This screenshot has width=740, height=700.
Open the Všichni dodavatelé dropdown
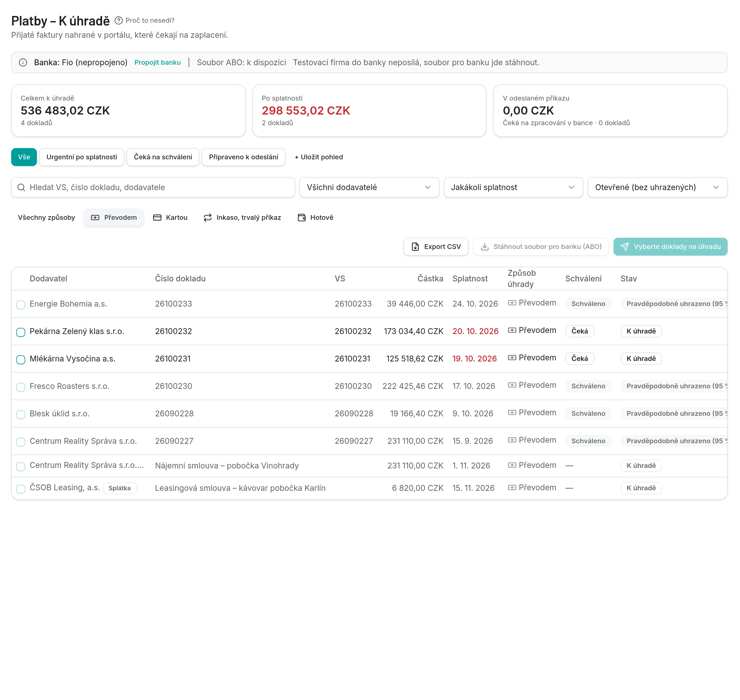pyautogui.click(x=369, y=187)
